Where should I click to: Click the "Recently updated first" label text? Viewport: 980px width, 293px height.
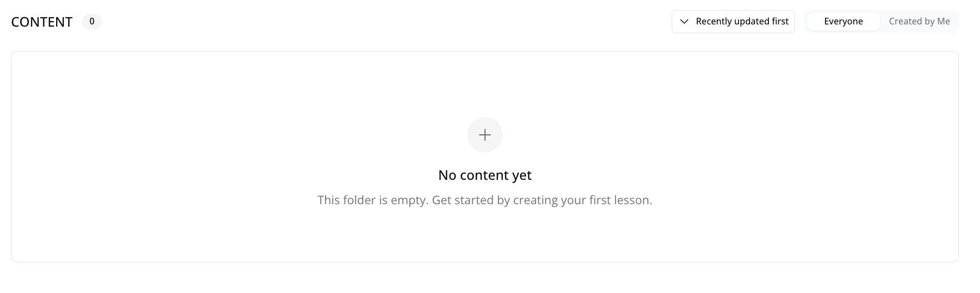(x=742, y=22)
